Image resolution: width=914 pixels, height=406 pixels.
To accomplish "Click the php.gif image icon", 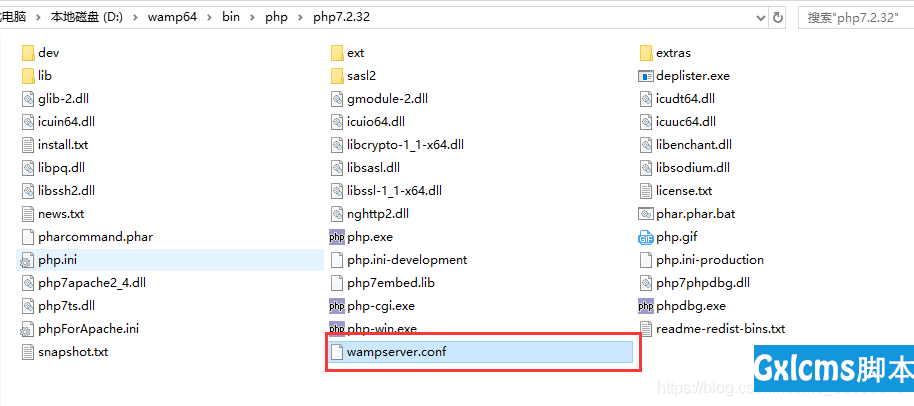I will tap(646, 237).
